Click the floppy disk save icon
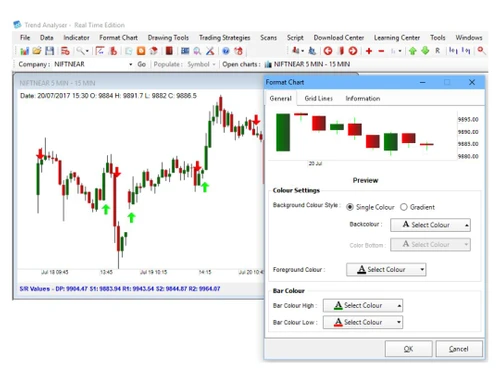500x375 pixels. coord(49,51)
